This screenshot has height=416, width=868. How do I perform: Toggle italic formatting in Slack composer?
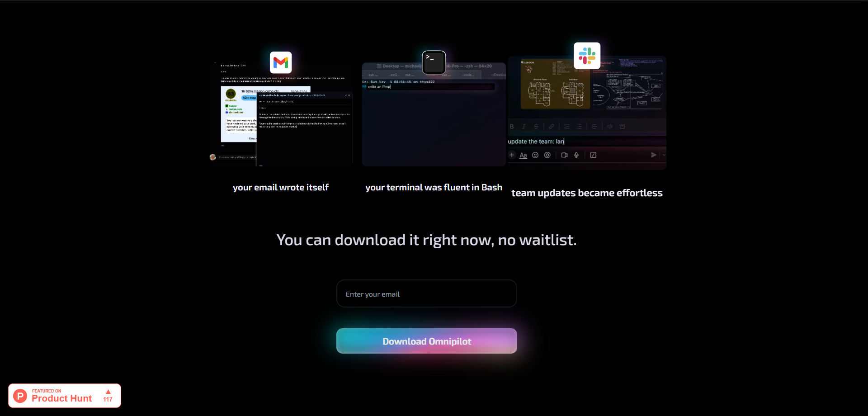pyautogui.click(x=524, y=127)
